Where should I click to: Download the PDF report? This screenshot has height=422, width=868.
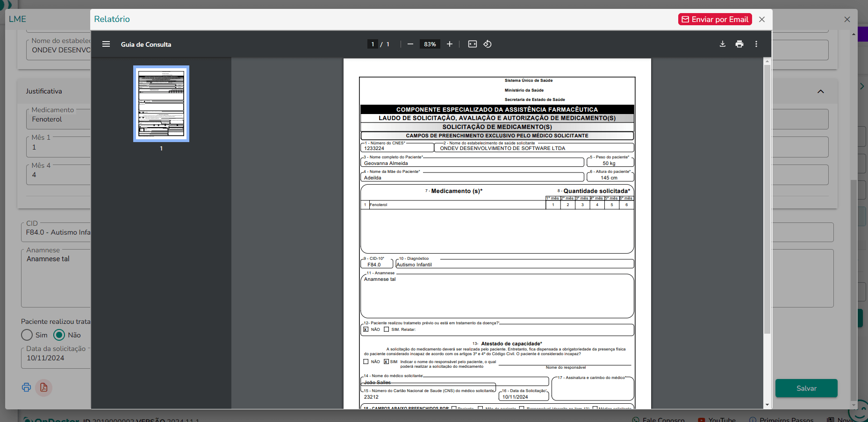click(x=723, y=44)
